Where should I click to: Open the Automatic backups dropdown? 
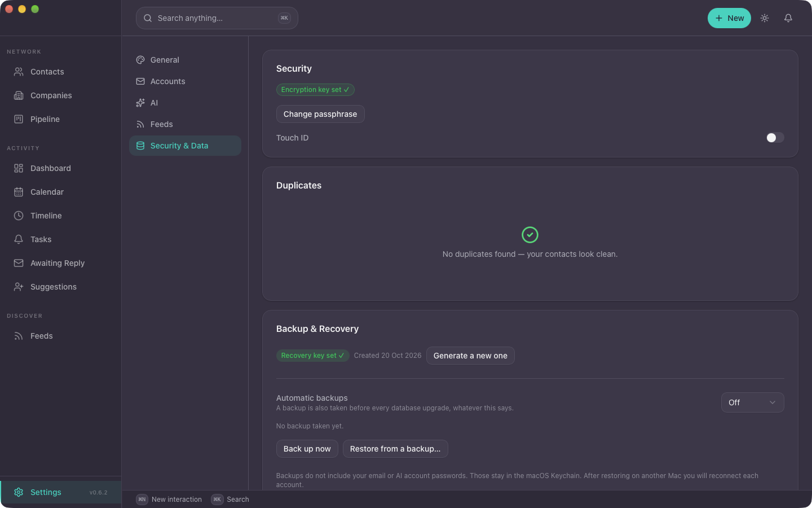coord(752,402)
